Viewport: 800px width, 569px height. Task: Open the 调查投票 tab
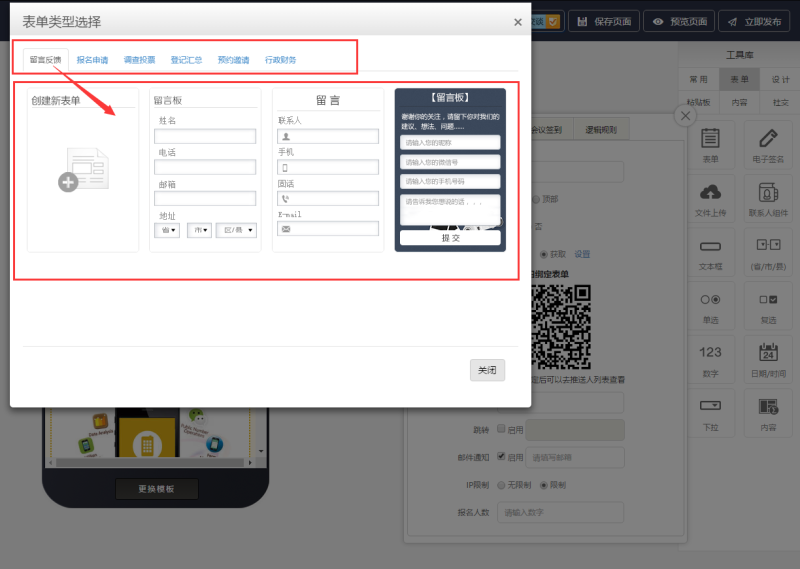click(x=139, y=60)
